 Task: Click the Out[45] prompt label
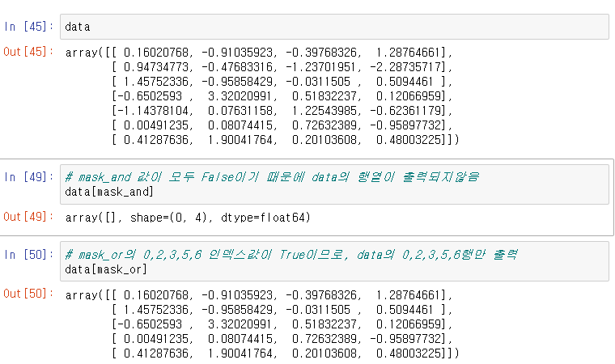(x=28, y=52)
